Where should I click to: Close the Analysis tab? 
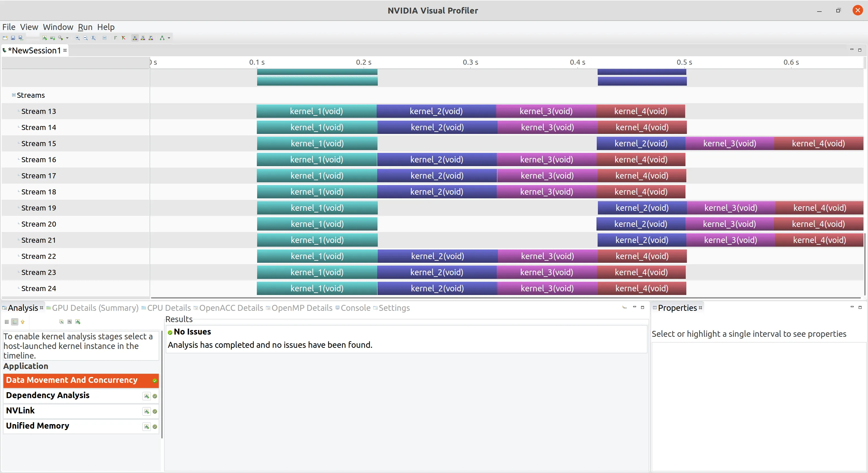(42, 308)
